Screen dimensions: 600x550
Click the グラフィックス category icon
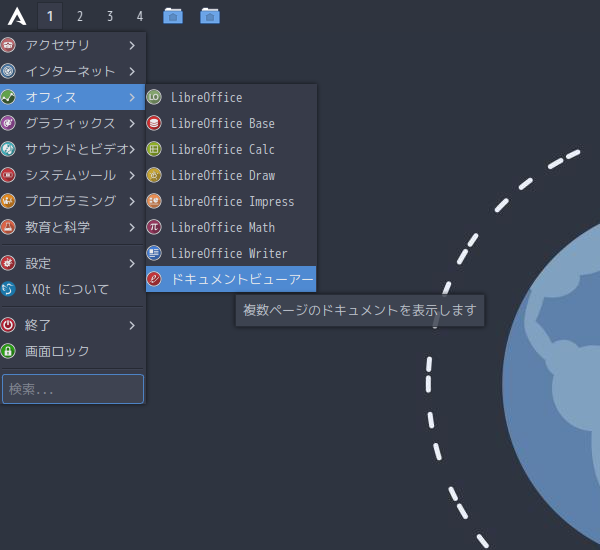(x=8, y=123)
